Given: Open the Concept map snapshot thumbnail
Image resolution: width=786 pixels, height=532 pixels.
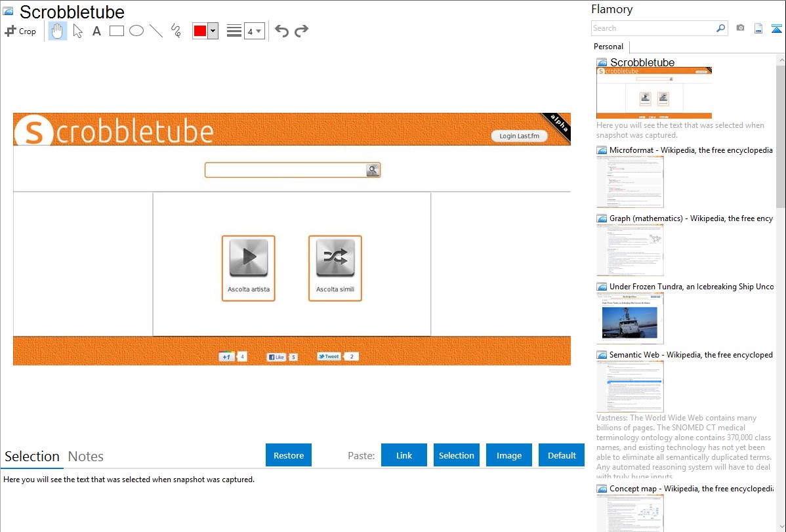Looking at the screenshot, I should click(630, 513).
